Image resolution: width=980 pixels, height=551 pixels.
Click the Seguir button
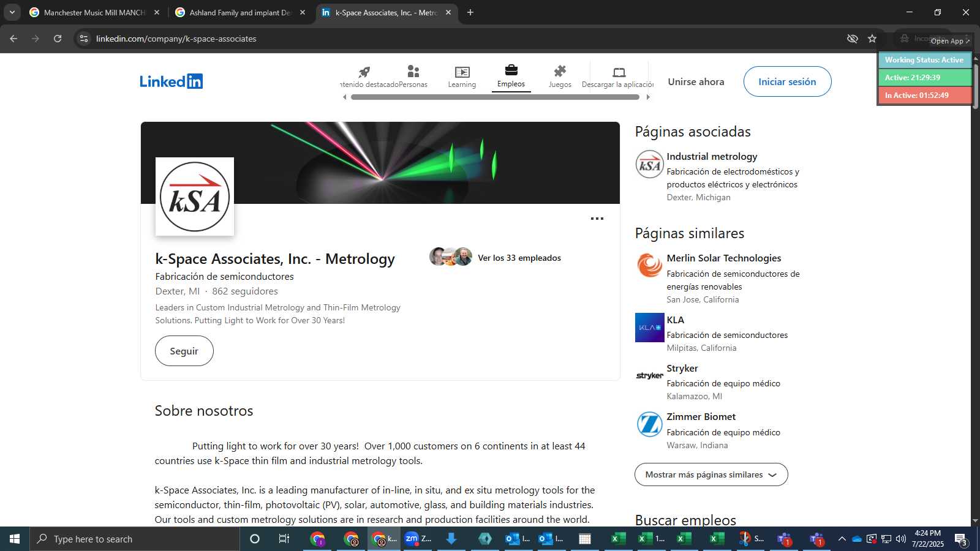tap(184, 351)
